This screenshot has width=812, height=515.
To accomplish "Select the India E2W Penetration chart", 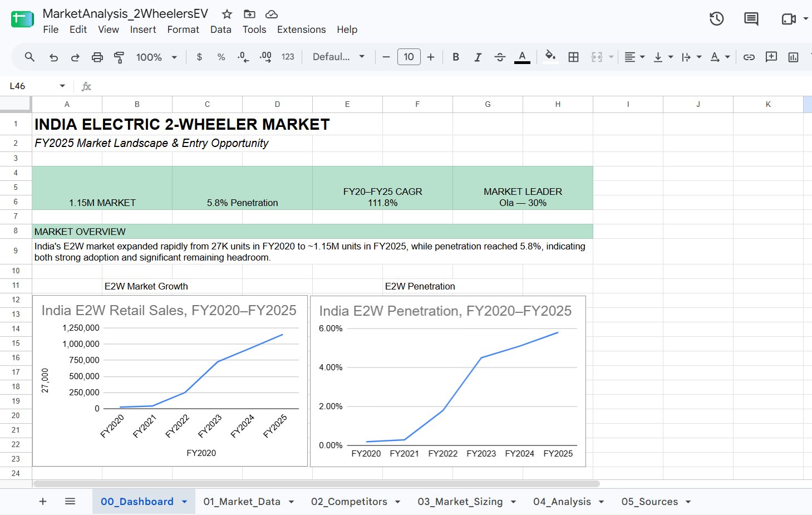I will click(x=448, y=381).
